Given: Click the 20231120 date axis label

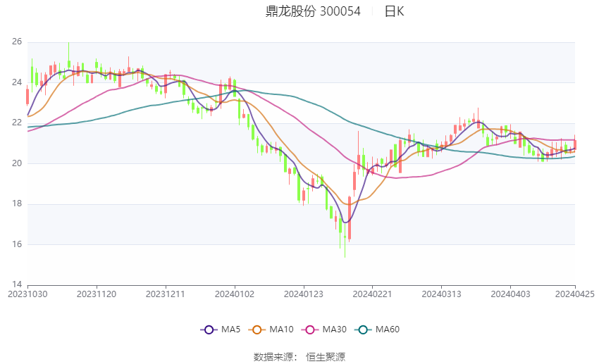Looking at the screenshot, I should coord(97,294).
